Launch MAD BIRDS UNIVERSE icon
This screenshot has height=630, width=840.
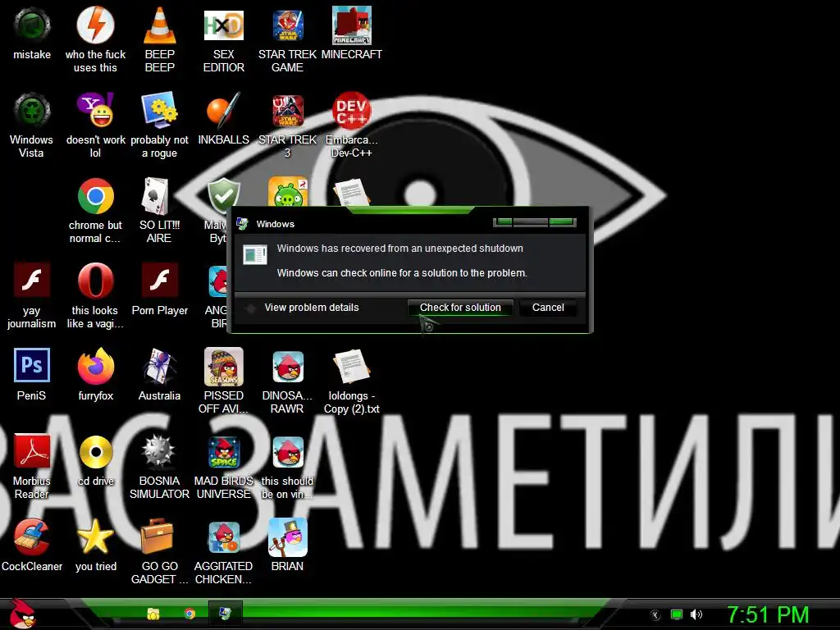point(223,452)
